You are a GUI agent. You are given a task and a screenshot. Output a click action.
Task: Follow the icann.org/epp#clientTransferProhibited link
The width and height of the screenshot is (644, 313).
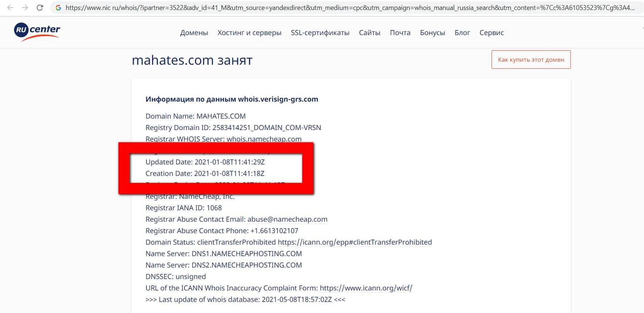click(x=355, y=242)
